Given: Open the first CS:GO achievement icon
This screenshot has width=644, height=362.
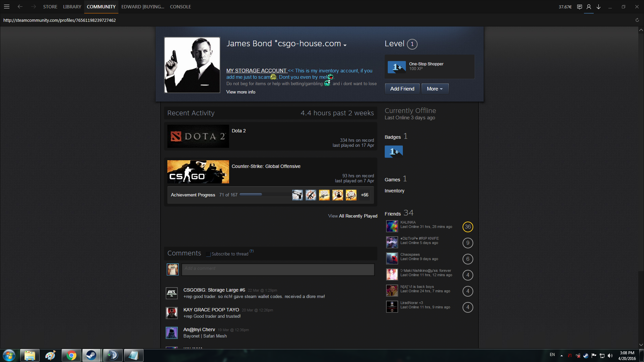Looking at the screenshot, I should 297,195.
